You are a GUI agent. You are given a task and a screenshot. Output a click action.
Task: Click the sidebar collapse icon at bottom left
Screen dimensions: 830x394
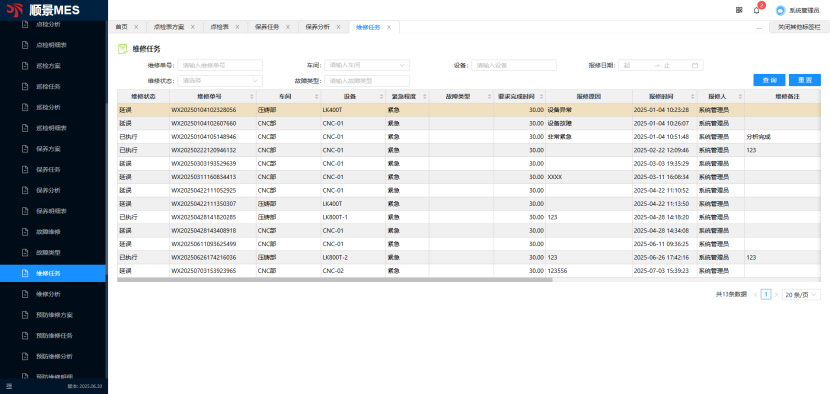pyautogui.click(x=9, y=386)
